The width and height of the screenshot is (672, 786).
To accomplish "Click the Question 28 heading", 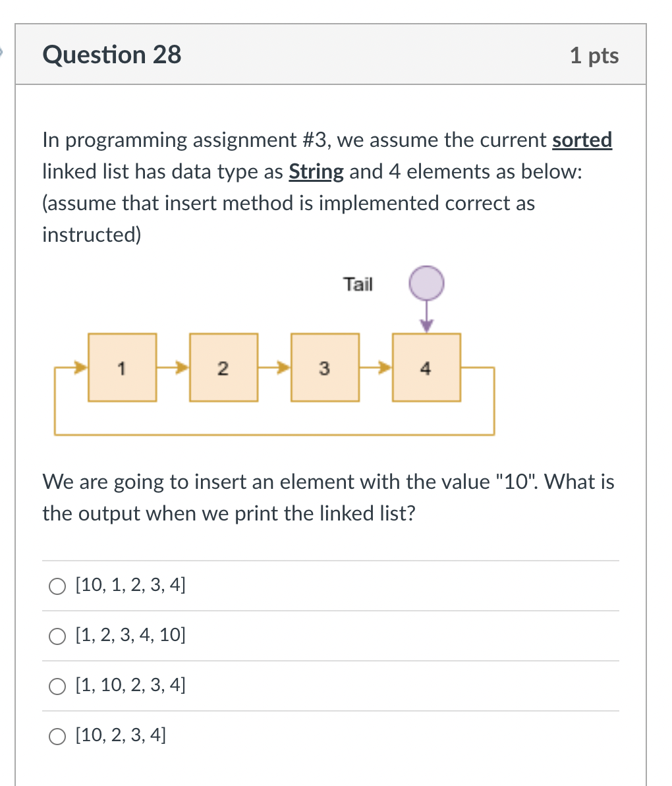I will 112,54.
